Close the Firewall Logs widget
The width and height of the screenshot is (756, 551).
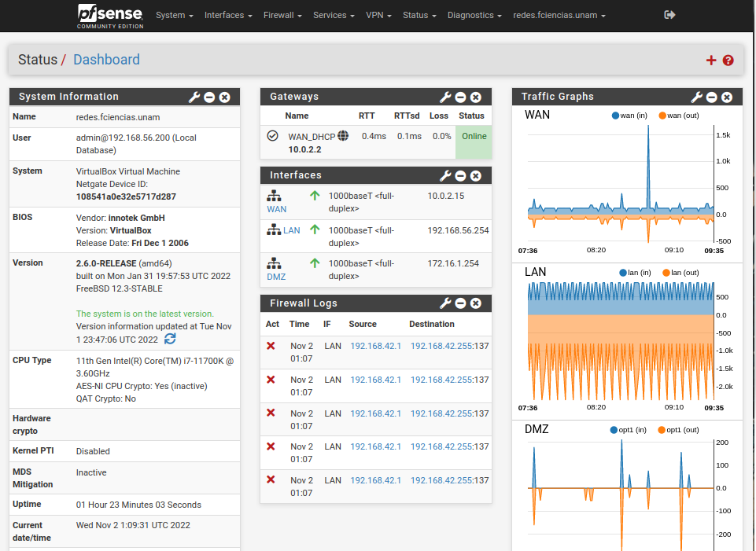pos(476,303)
